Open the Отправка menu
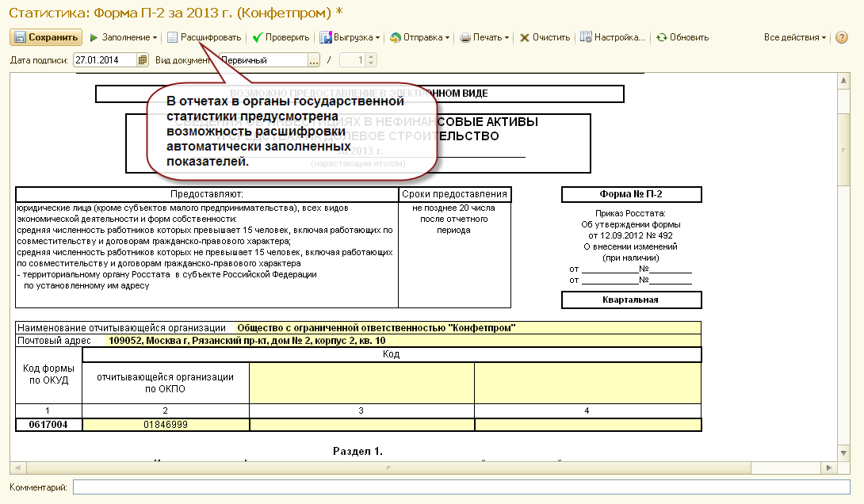864x504 pixels. click(420, 37)
